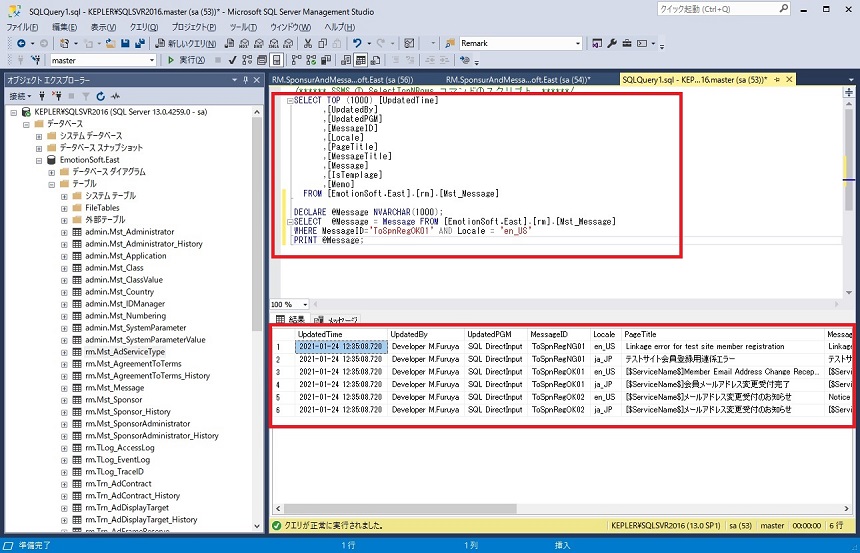Pin the Object Explorer panel
This screenshot has height=553, width=860.
[246, 80]
